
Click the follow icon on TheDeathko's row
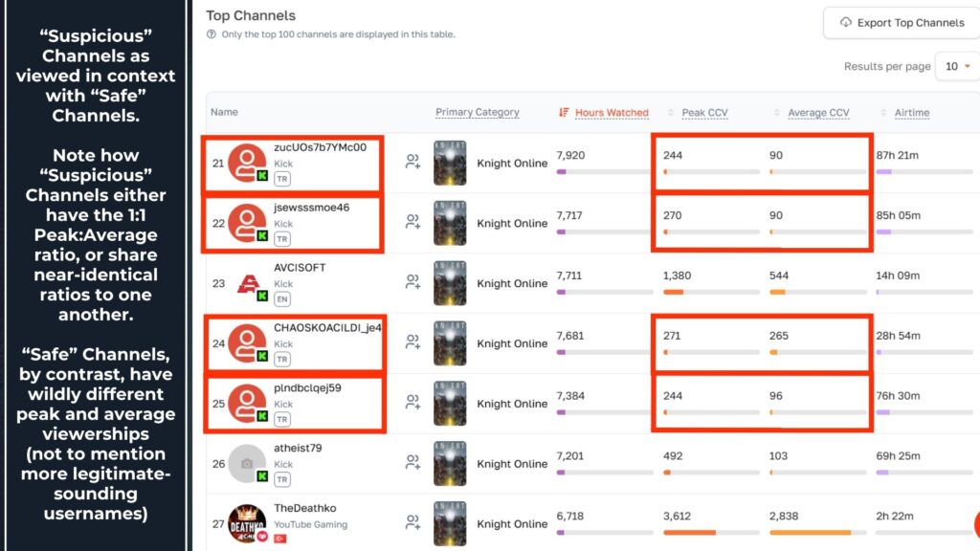[412, 521]
